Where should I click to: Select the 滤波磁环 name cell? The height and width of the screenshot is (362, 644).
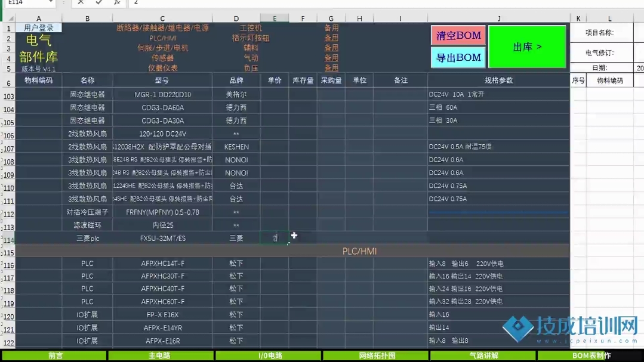(x=88, y=225)
